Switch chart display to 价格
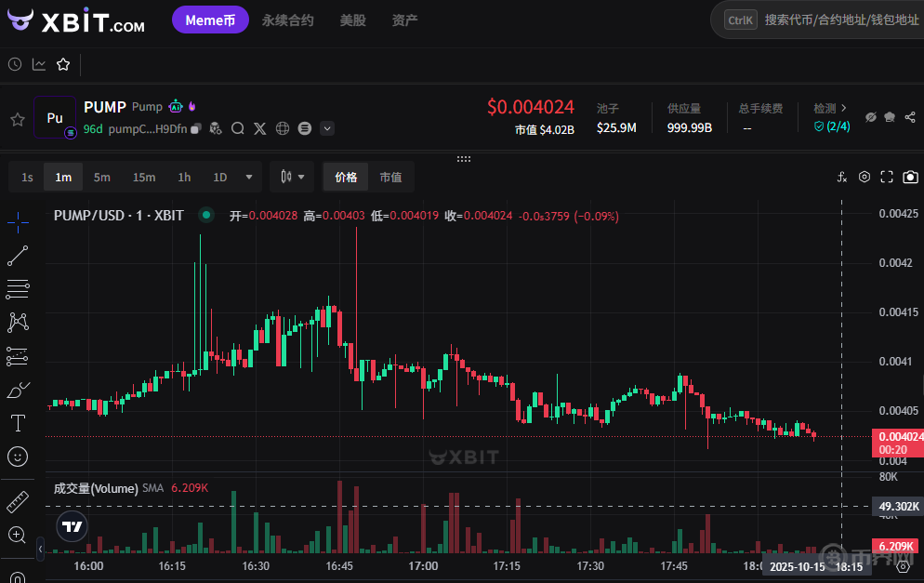924x583 pixels. 346,177
